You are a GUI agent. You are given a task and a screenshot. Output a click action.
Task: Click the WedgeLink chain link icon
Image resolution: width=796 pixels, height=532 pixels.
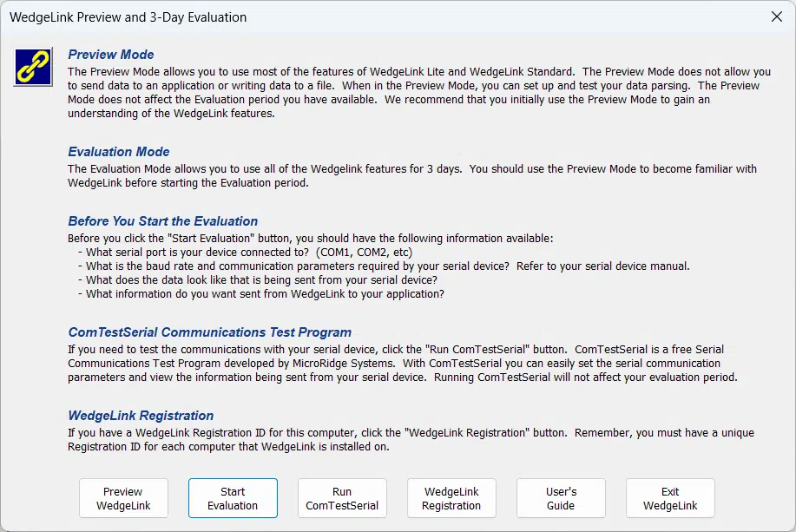[33, 67]
